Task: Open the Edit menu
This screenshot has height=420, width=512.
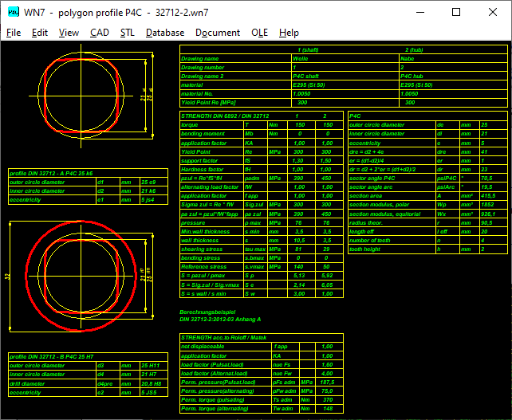Action: (40, 33)
